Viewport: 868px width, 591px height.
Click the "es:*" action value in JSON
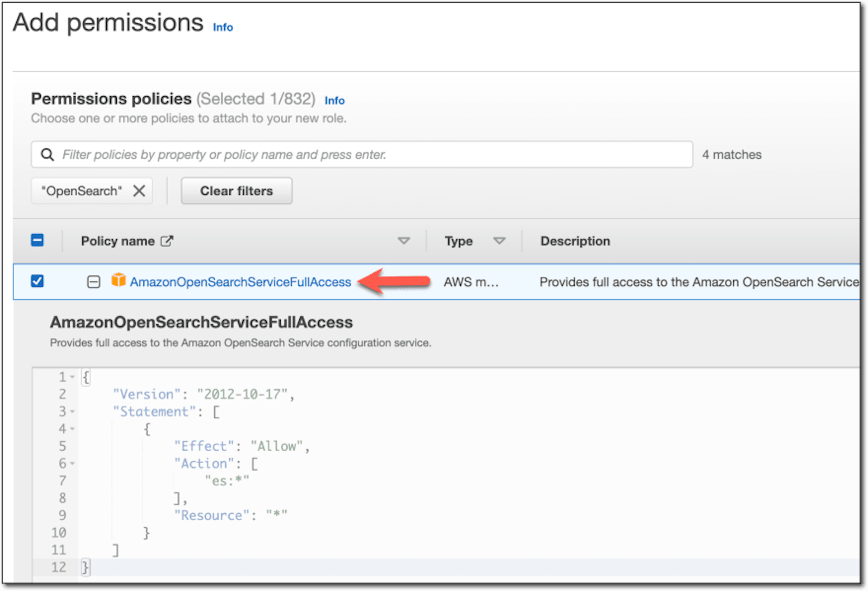click(227, 481)
